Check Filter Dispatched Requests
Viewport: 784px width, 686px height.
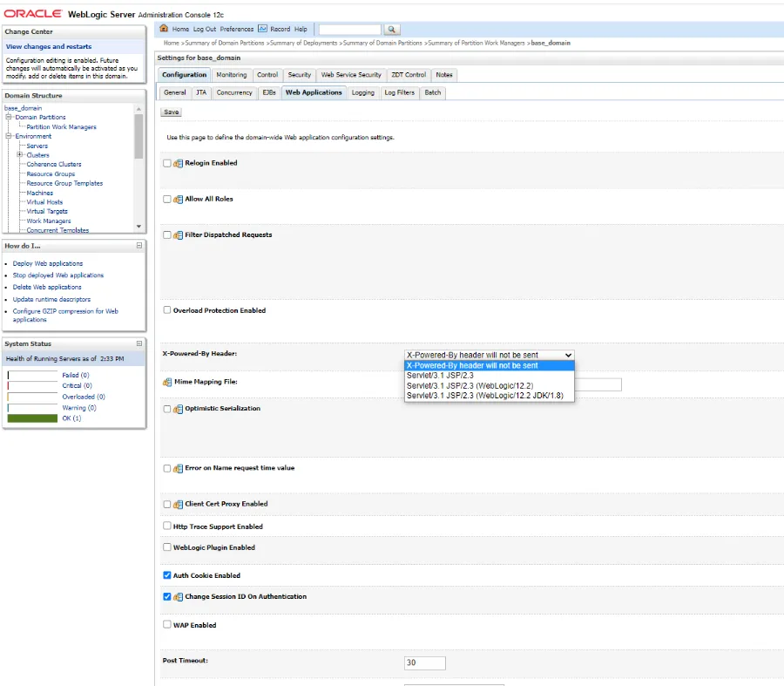click(167, 235)
